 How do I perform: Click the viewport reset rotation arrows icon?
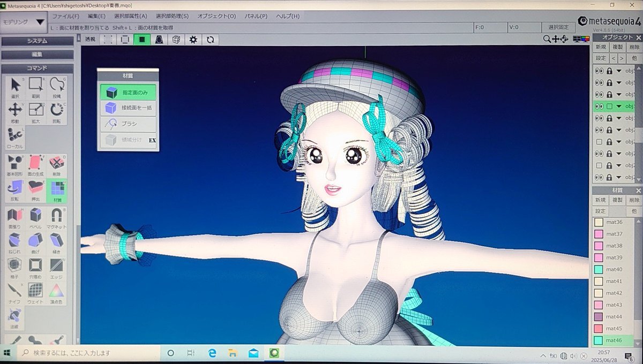(210, 39)
